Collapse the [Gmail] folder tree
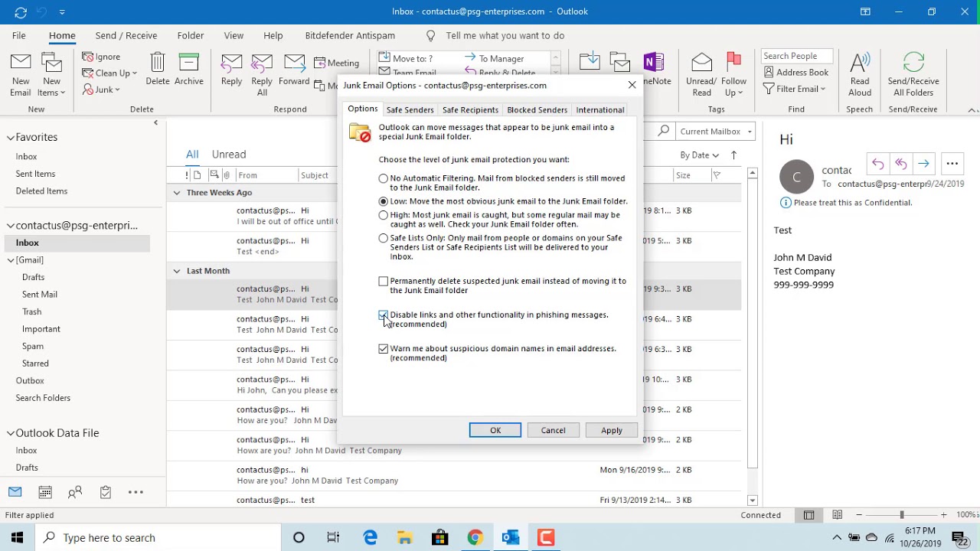Image resolution: width=980 pixels, height=551 pixels. 11,260
